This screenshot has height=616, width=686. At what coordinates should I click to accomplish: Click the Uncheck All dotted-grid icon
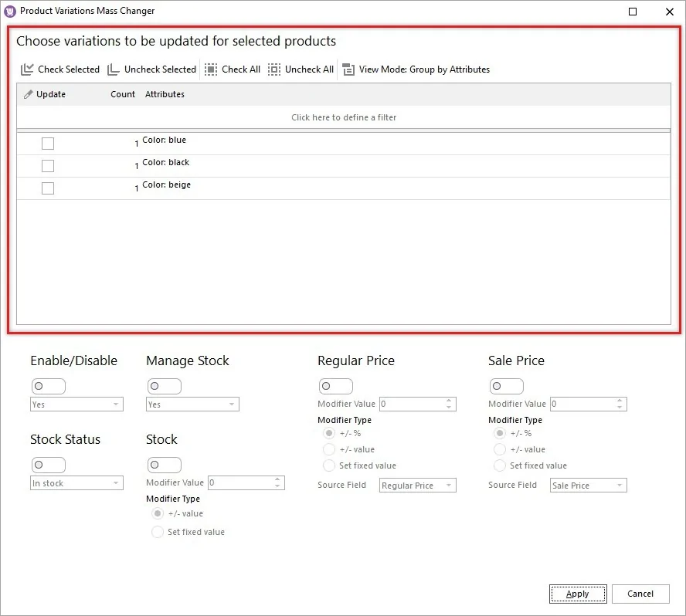pos(274,69)
